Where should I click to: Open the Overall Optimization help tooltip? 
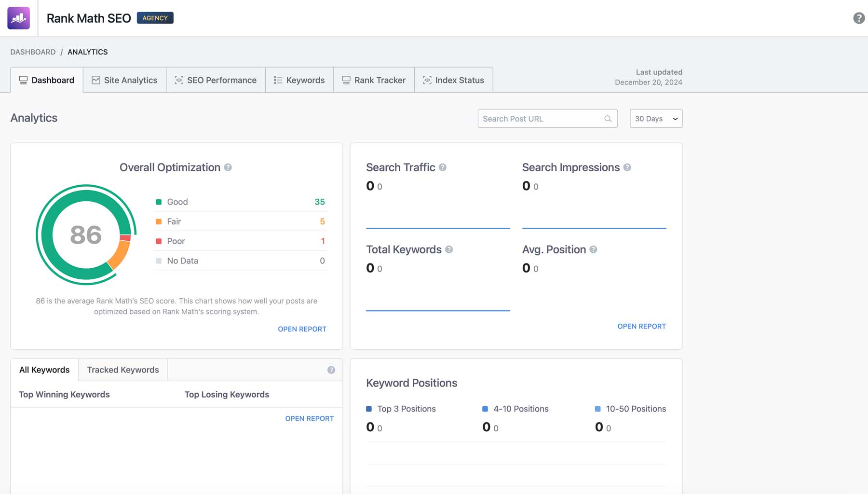229,167
